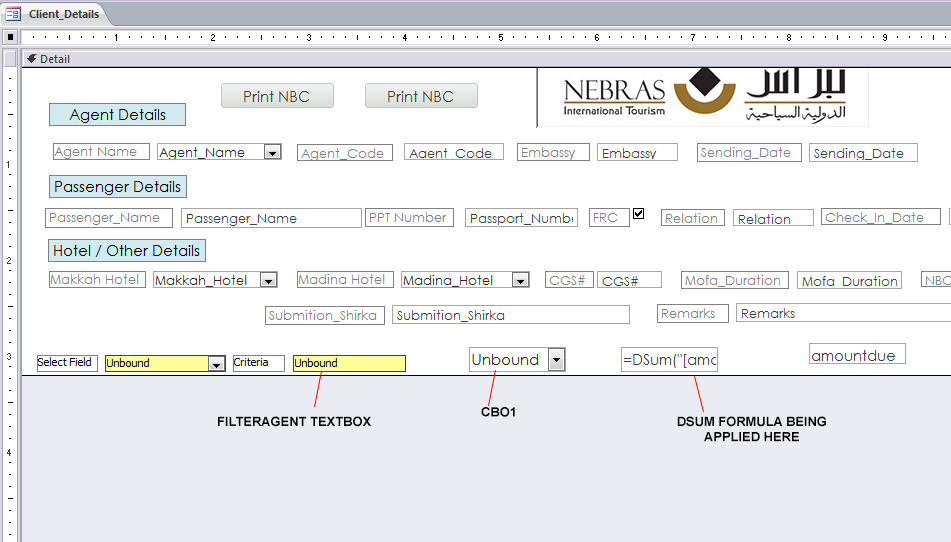Select the Madina Hotel label

point(345,279)
